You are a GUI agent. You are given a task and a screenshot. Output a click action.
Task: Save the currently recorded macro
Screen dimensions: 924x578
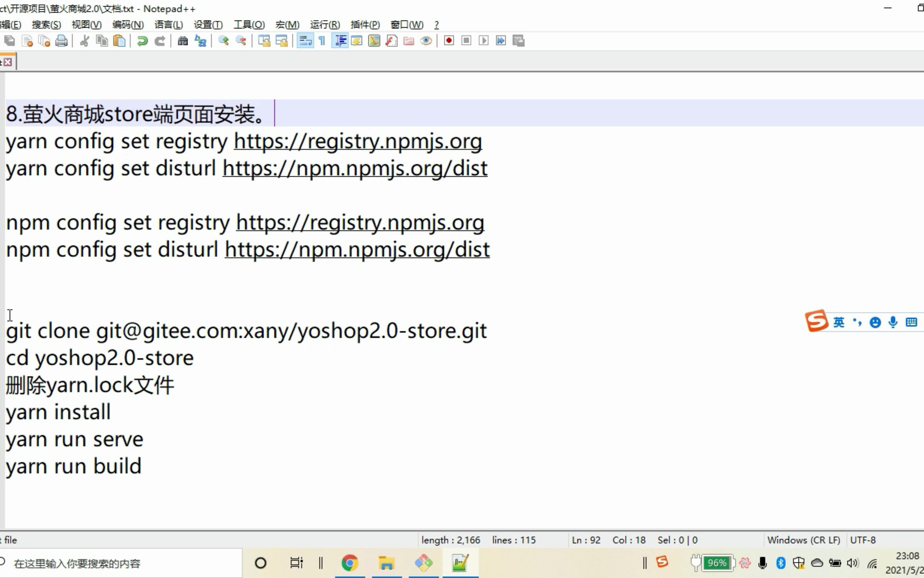pyautogui.click(x=518, y=40)
